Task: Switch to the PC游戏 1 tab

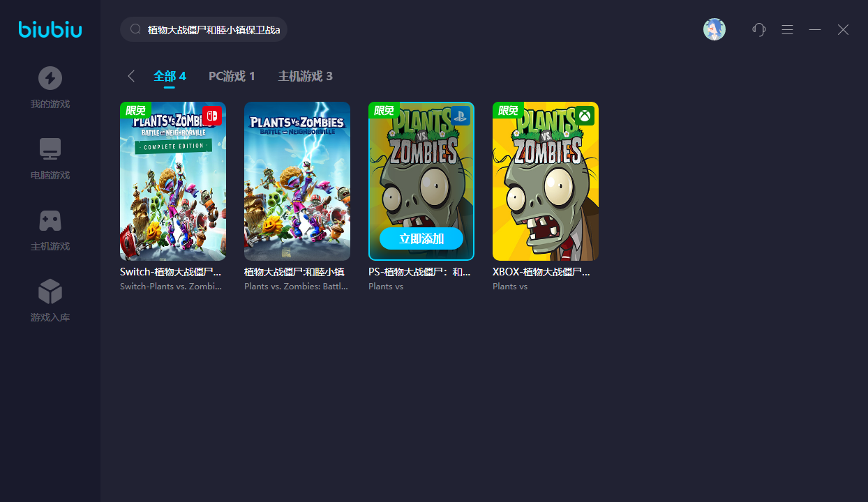Action: click(x=232, y=76)
